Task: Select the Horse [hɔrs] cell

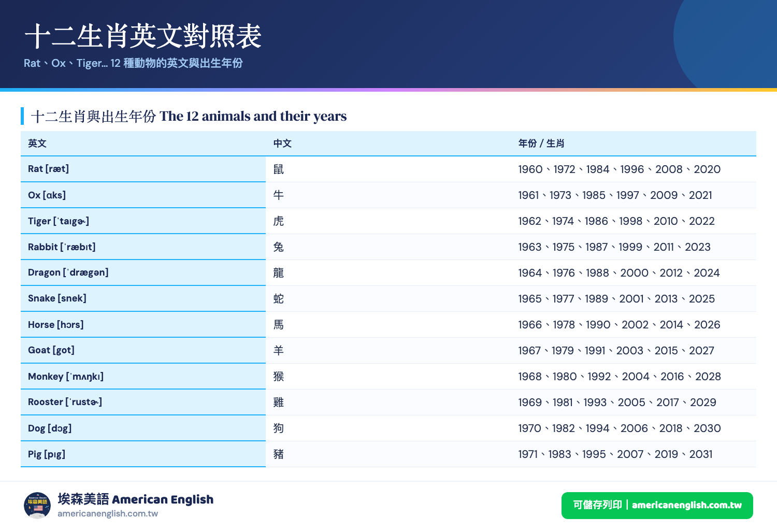Action: (x=143, y=325)
